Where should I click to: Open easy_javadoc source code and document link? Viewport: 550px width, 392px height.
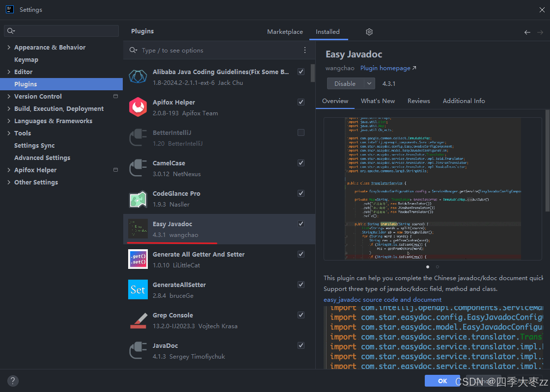383,299
